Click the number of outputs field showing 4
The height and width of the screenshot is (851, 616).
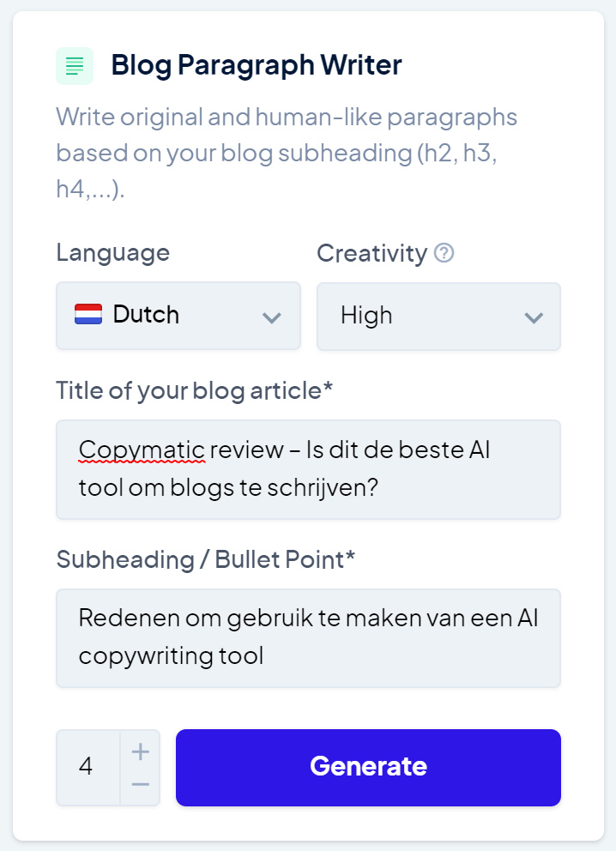tap(88, 767)
